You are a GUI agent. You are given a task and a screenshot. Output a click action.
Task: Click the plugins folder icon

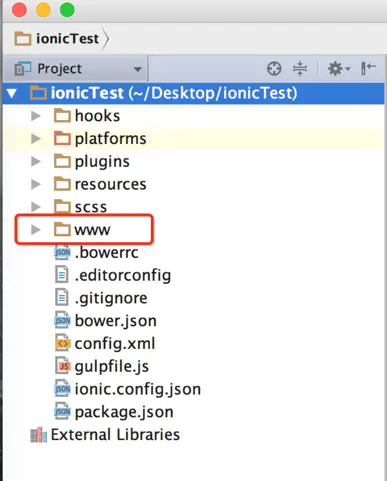click(62, 161)
